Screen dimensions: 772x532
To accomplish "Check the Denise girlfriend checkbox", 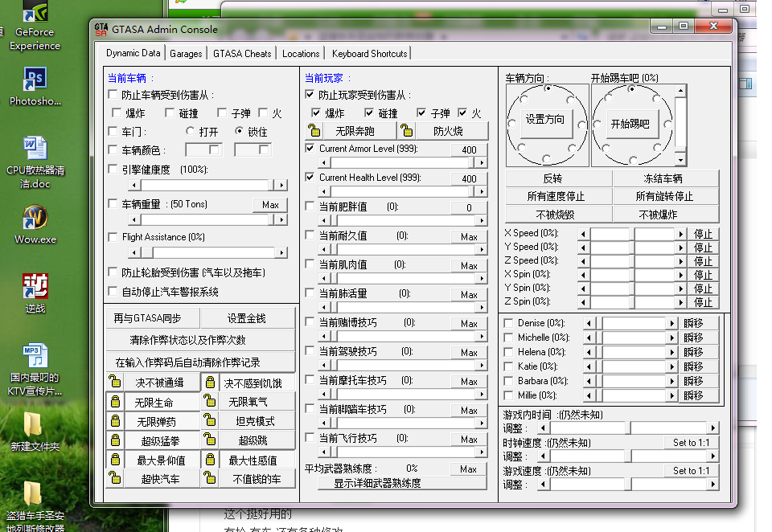I will pyautogui.click(x=508, y=323).
